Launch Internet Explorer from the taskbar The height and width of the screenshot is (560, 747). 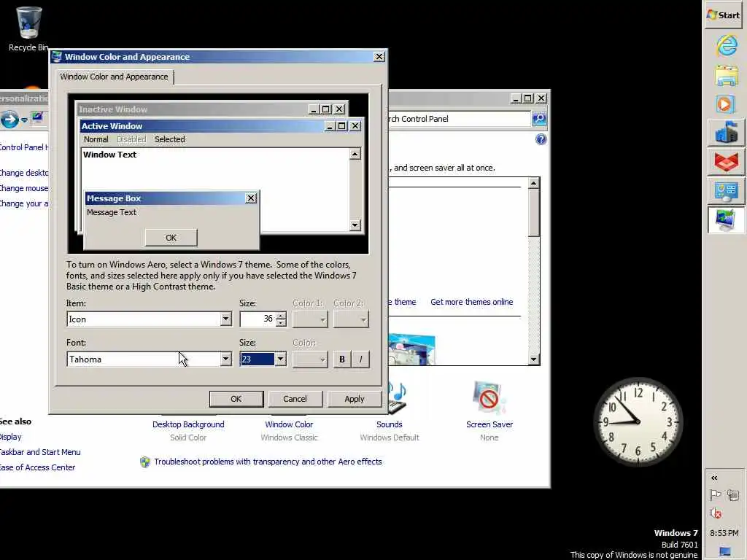point(726,46)
